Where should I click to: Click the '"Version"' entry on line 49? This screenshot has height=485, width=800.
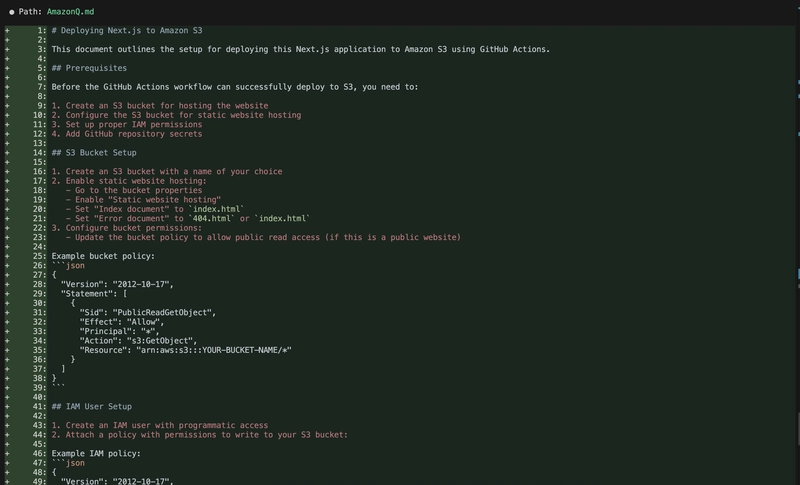point(117,481)
